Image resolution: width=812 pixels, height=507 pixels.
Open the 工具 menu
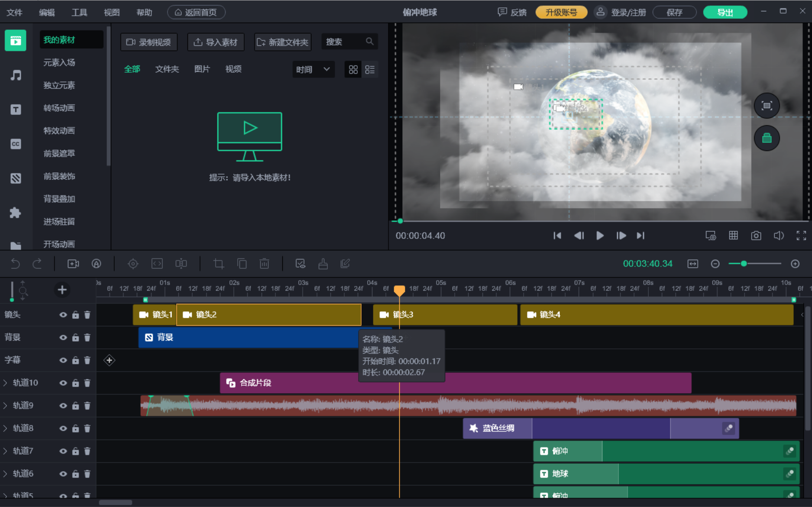coord(79,13)
